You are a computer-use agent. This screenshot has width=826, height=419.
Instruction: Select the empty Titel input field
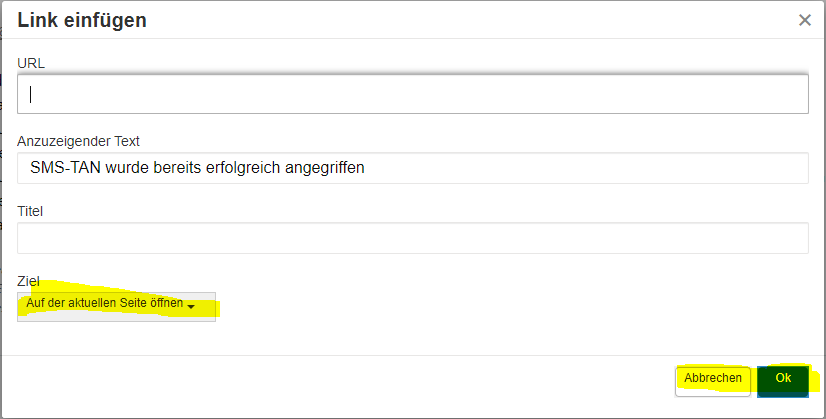pos(412,238)
